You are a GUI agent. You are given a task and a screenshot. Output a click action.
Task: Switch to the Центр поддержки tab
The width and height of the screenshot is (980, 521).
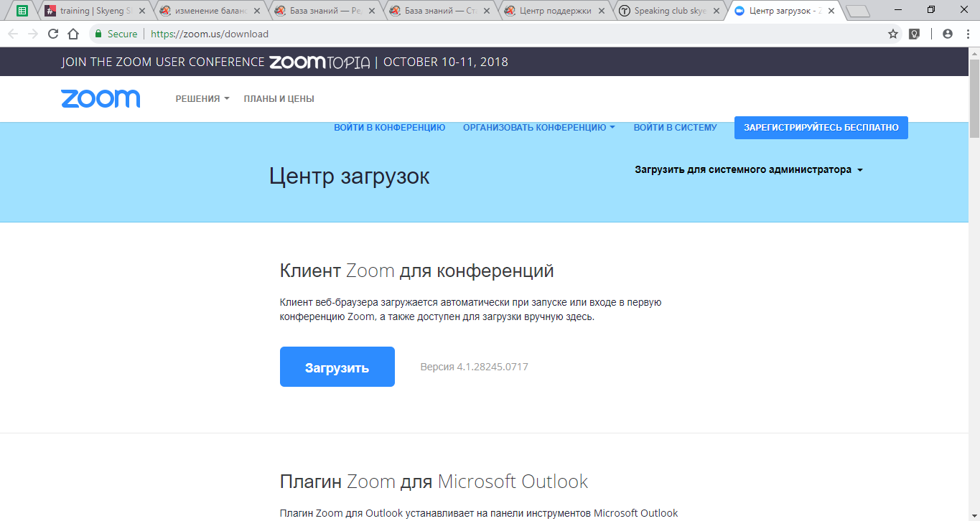[555, 11]
